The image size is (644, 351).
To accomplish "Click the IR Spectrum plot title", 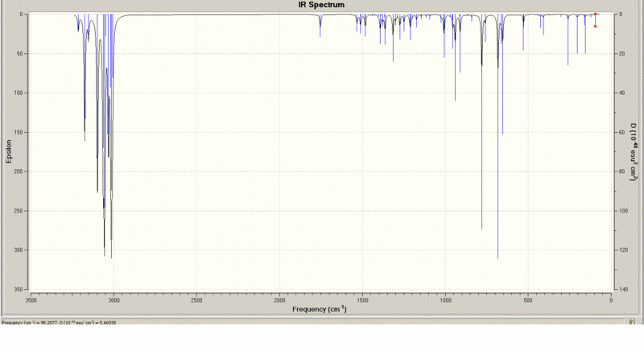I will coord(321,5).
